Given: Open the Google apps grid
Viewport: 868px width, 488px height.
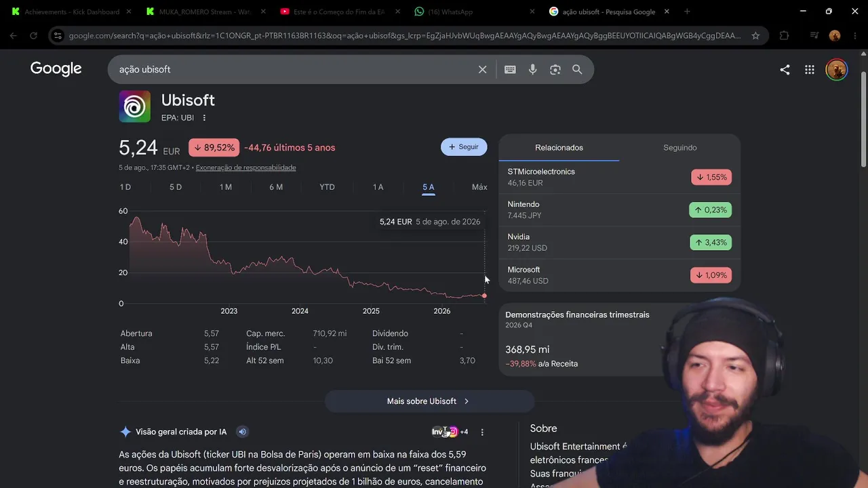Looking at the screenshot, I should pos(810,69).
